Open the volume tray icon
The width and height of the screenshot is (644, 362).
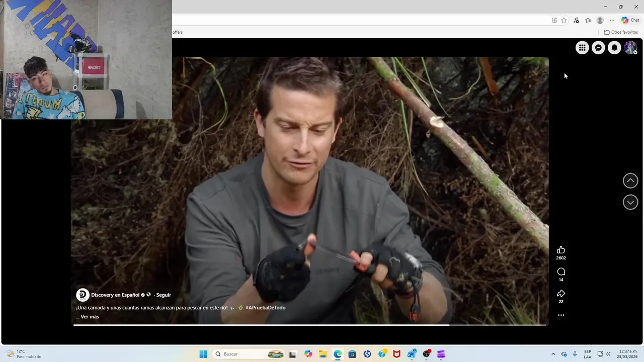coord(608,354)
